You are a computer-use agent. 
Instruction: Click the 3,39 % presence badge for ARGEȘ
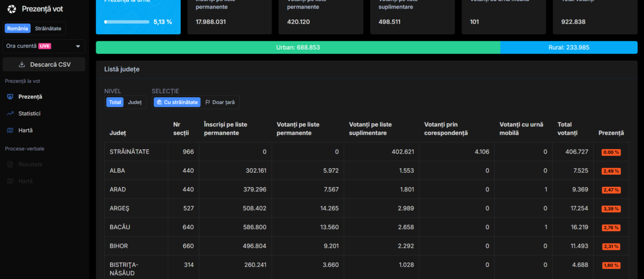tap(611, 208)
